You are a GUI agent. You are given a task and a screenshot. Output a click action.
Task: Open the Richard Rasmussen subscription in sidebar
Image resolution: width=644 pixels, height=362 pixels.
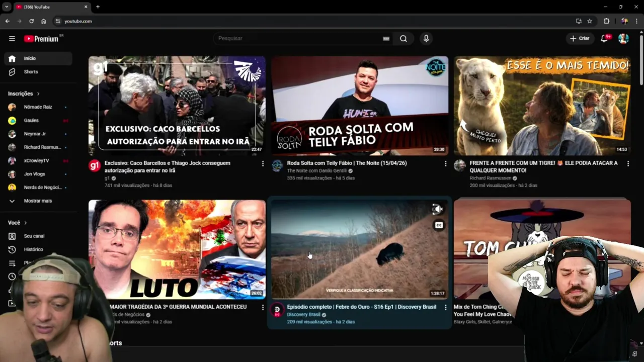pyautogui.click(x=38, y=147)
